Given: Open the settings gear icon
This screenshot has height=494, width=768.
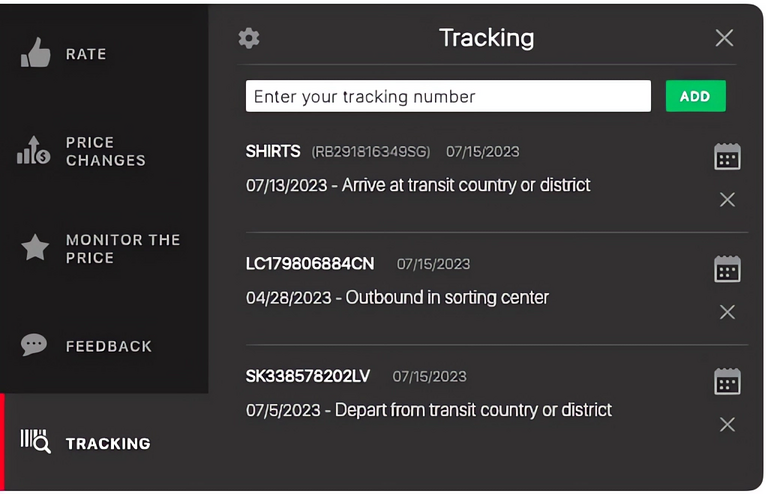Looking at the screenshot, I should point(249,38).
